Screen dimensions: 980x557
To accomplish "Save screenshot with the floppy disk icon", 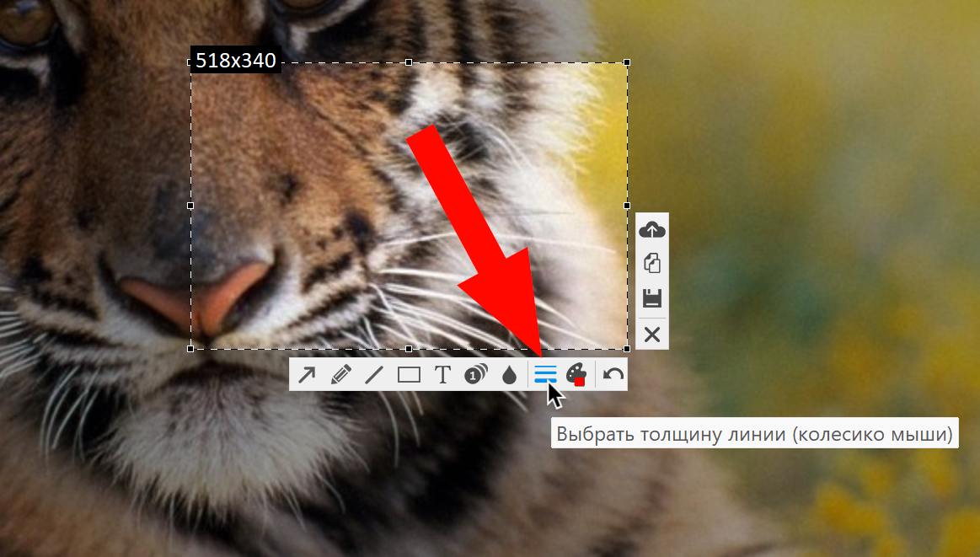I will click(x=652, y=298).
